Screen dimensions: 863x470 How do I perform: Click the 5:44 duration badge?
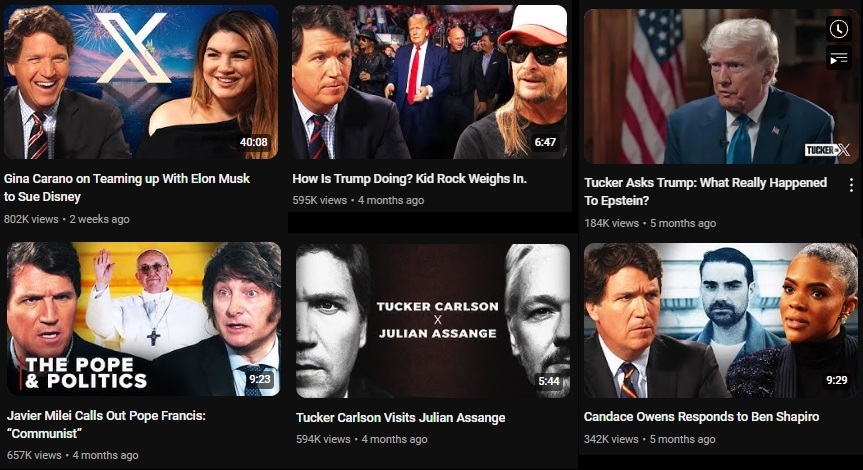pos(549,381)
